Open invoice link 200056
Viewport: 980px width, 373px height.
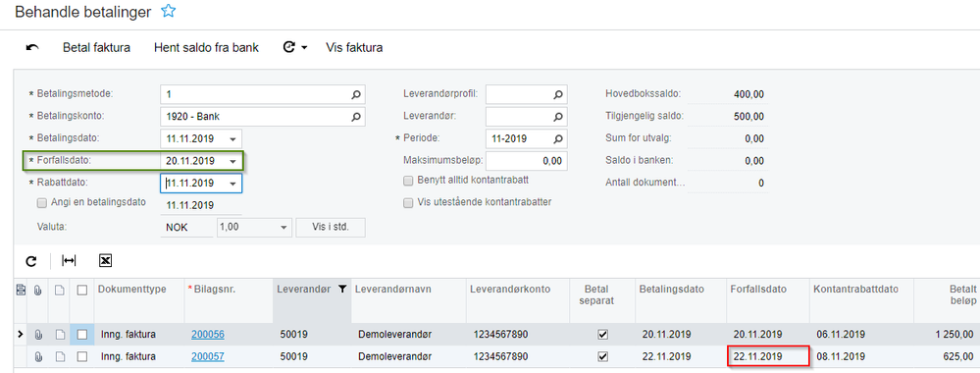208,335
